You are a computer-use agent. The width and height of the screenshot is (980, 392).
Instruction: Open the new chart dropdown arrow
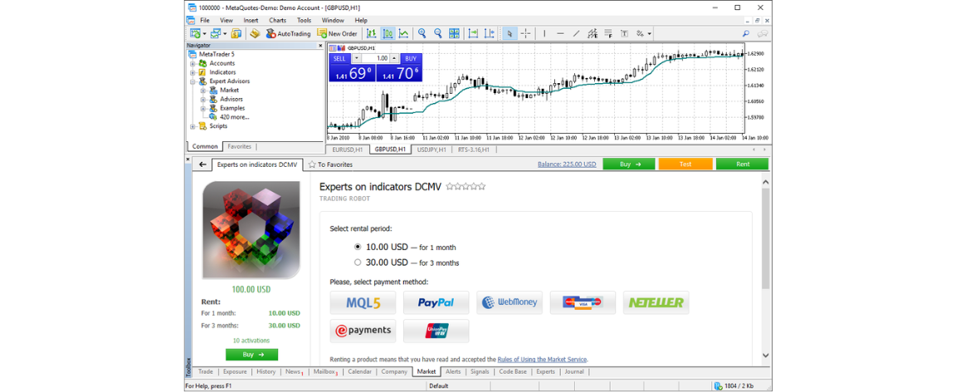click(204, 33)
